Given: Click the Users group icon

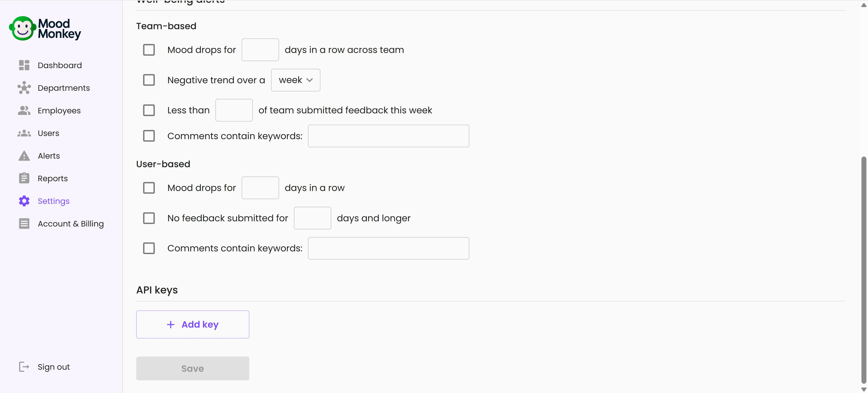Looking at the screenshot, I should (24, 133).
